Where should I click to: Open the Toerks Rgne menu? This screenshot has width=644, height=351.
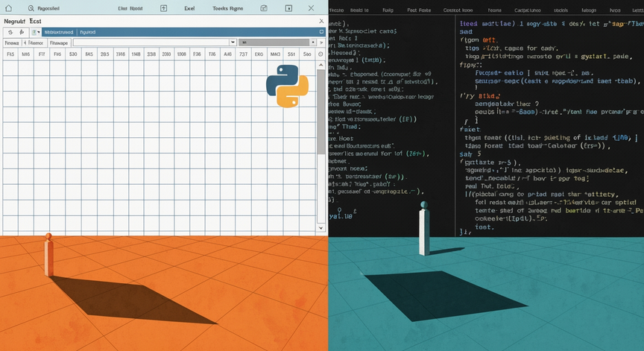228,8
